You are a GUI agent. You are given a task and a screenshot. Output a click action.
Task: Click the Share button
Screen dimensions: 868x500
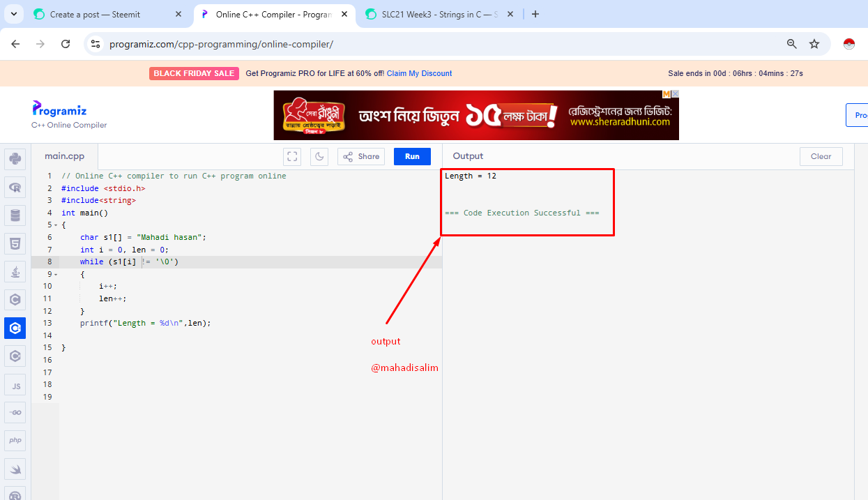pyautogui.click(x=361, y=156)
